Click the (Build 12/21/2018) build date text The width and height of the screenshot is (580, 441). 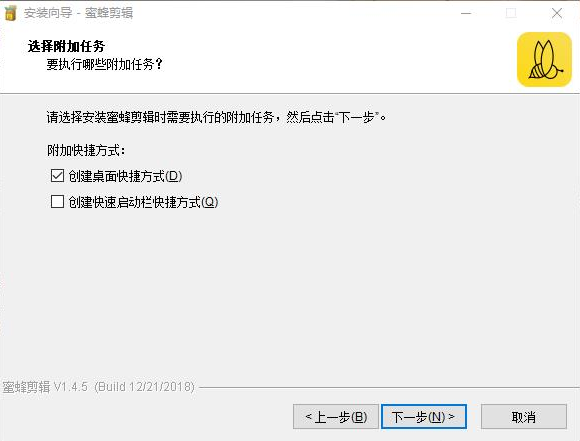pyautogui.click(x=144, y=387)
